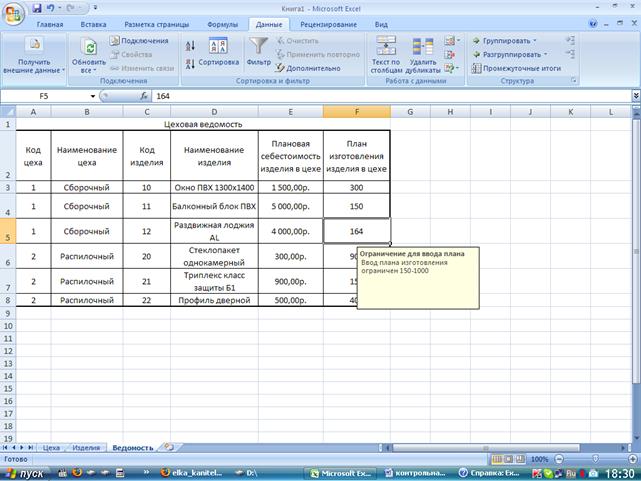The width and height of the screenshot is (641, 481).
Task: Click the zoom slider in status bar
Action: pyautogui.click(x=586, y=459)
